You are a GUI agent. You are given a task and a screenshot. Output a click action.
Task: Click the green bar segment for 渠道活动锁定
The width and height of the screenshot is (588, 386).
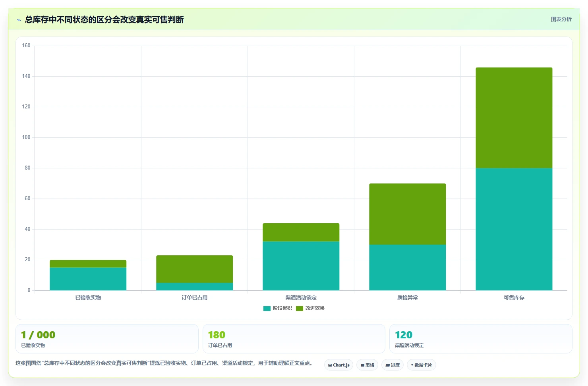coord(301,232)
